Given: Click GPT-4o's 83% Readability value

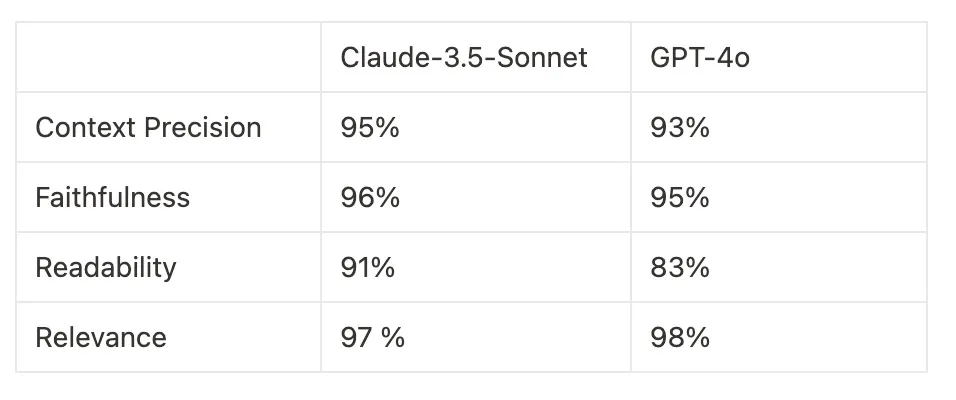Looking at the screenshot, I should click(679, 268).
